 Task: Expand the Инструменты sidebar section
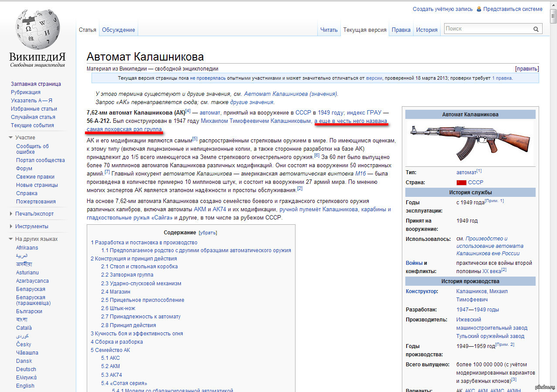pos(11,226)
